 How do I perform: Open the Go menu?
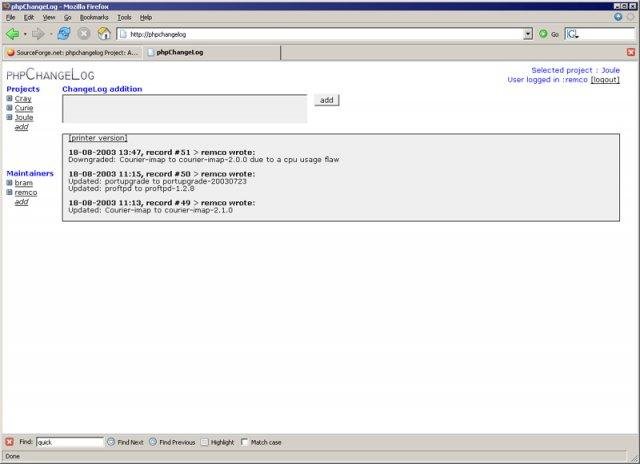tap(67, 17)
